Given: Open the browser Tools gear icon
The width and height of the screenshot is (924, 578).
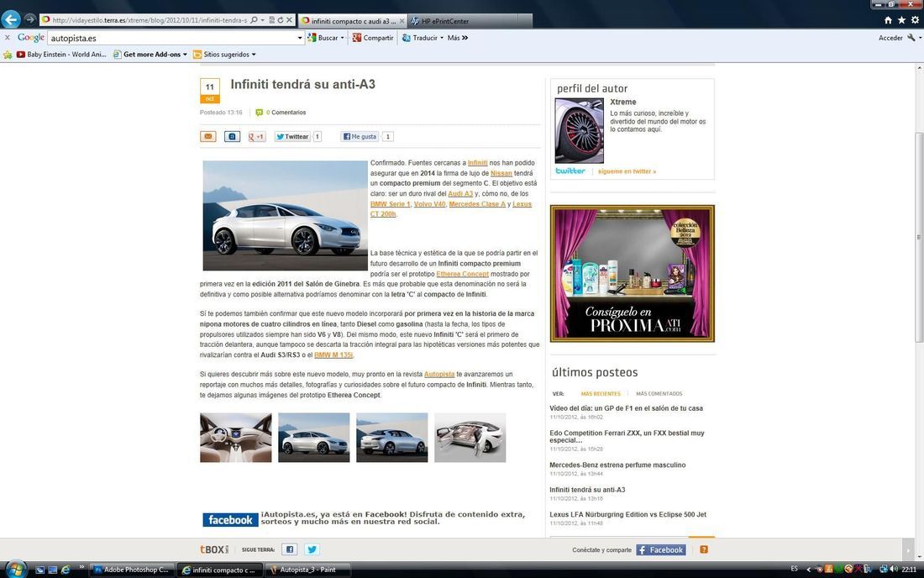Looking at the screenshot, I should coord(915,20).
